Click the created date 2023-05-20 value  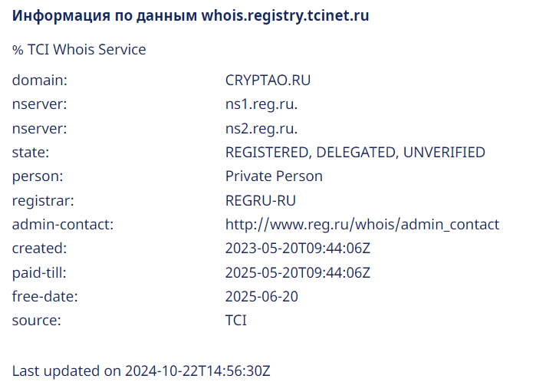(x=298, y=249)
